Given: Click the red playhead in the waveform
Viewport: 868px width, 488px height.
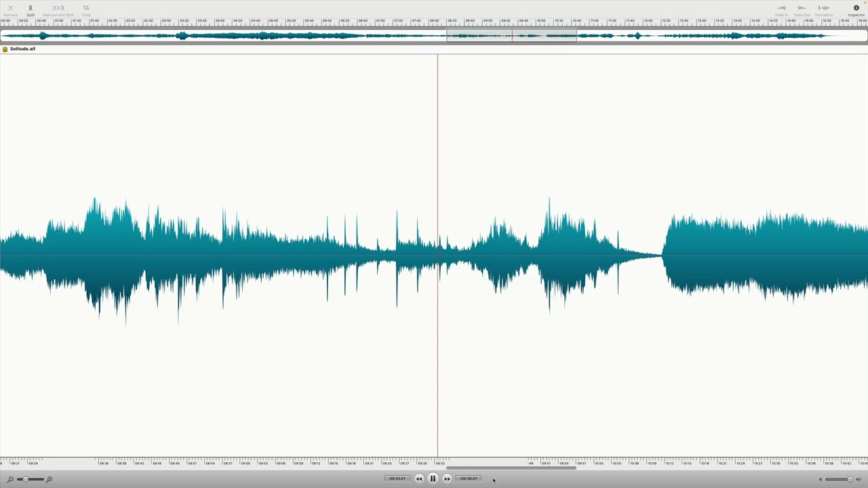Looking at the screenshot, I should 437,255.
